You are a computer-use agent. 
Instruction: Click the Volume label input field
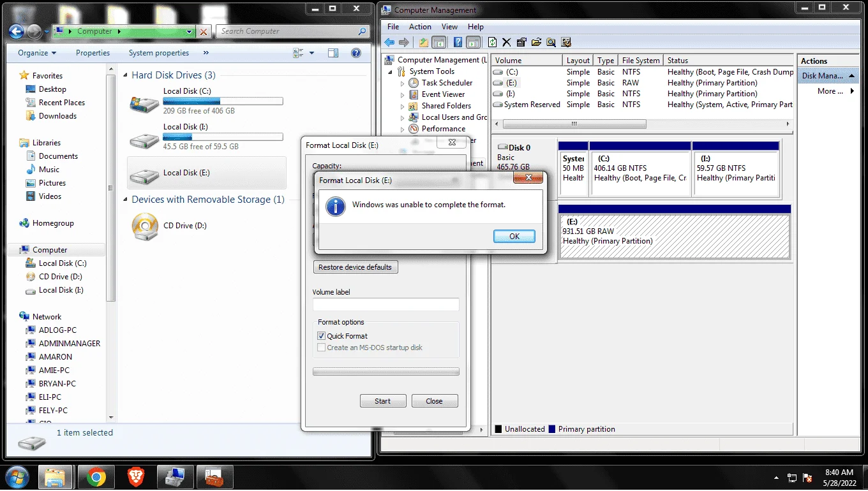pyautogui.click(x=386, y=305)
